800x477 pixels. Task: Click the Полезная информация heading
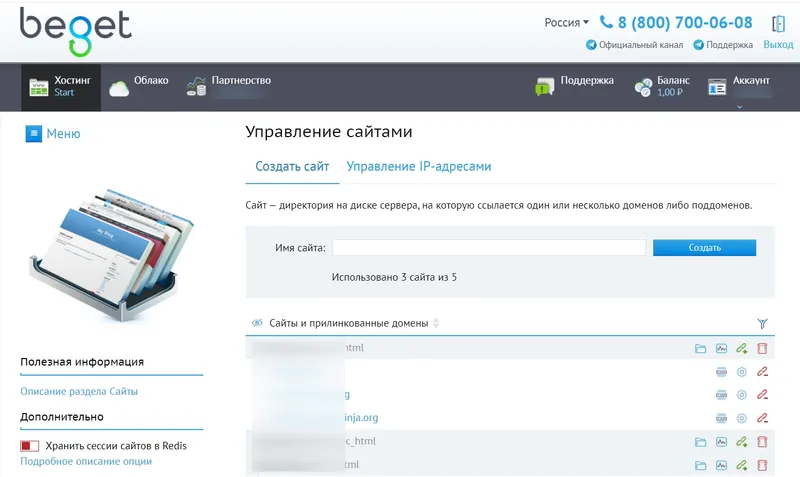pos(82,362)
